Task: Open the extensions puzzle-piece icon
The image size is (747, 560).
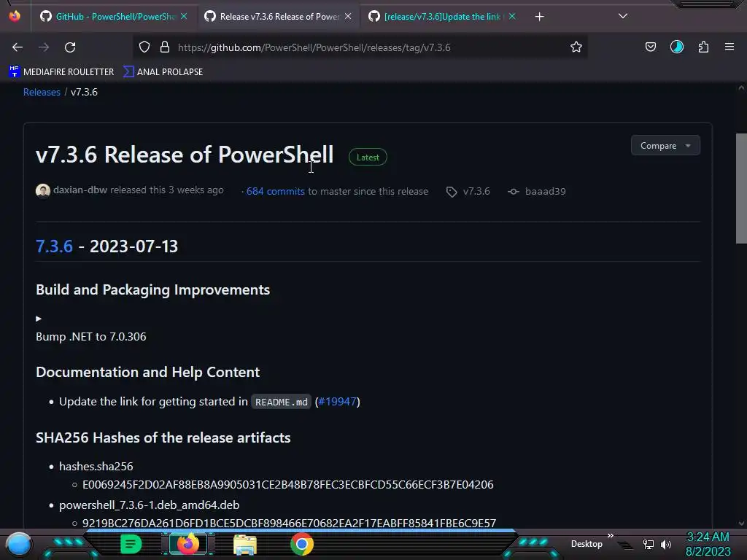Action: [703, 47]
